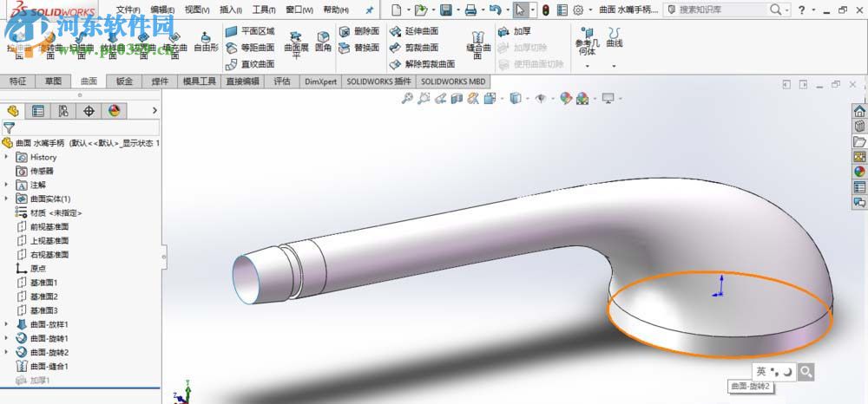Open the Appearances icon in task pane
The image size is (868, 404).
pos(859,172)
